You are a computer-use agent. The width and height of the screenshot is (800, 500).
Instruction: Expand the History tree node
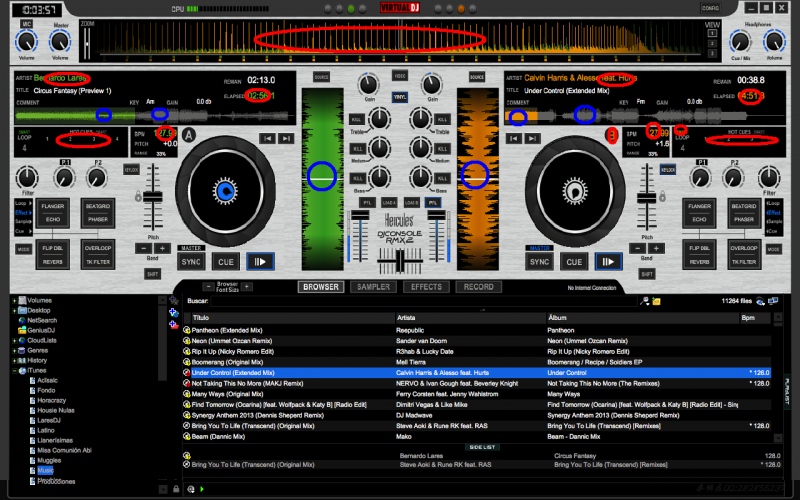coord(14,360)
